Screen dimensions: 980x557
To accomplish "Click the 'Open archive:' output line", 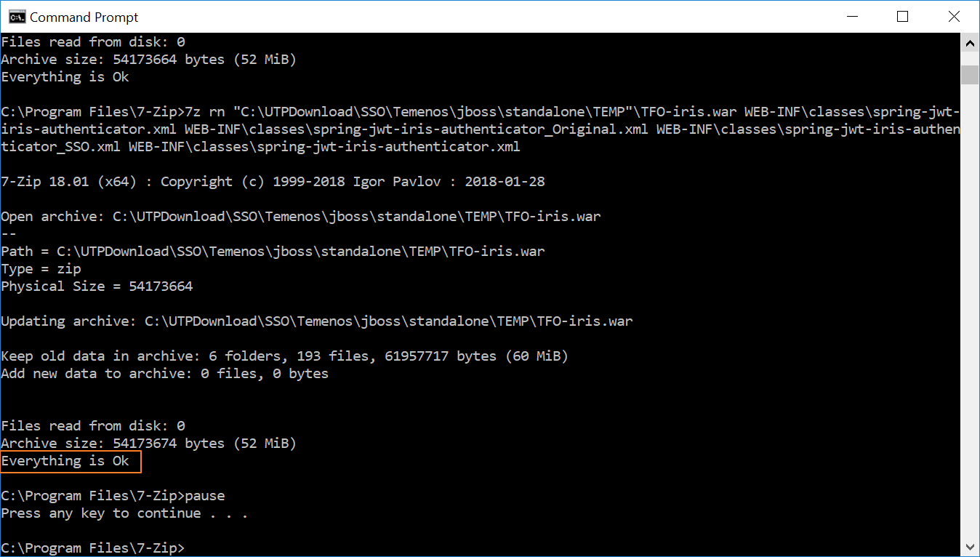I will 301,217.
